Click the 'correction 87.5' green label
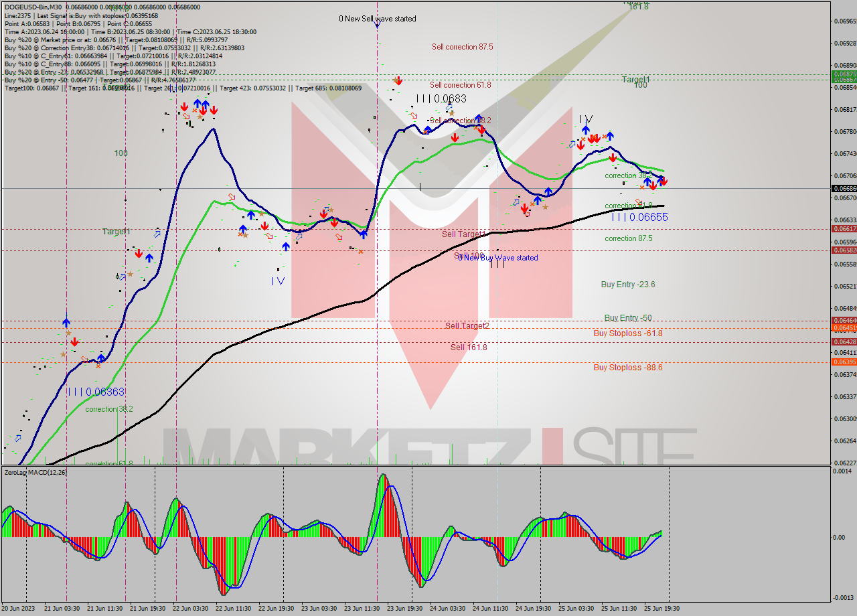 click(x=629, y=238)
